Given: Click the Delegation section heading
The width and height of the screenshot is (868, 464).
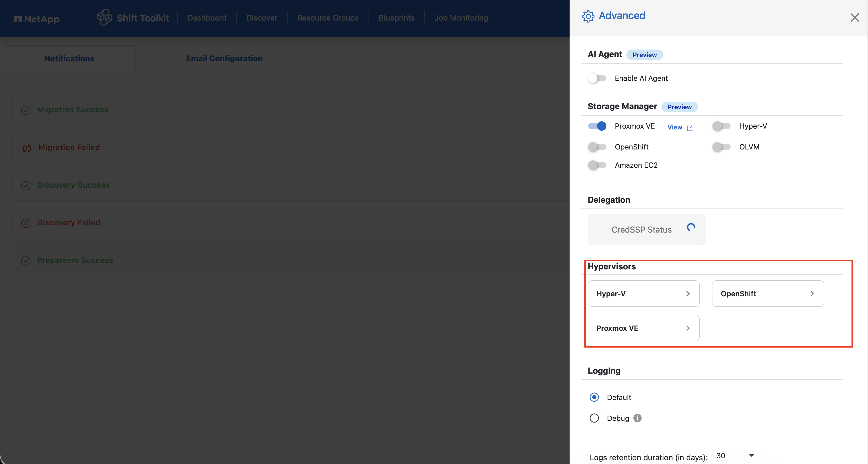Looking at the screenshot, I should click(x=608, y=200).
